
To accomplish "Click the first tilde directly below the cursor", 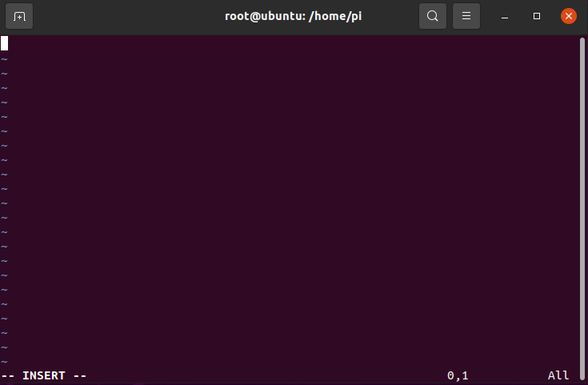I will [4, 59].
